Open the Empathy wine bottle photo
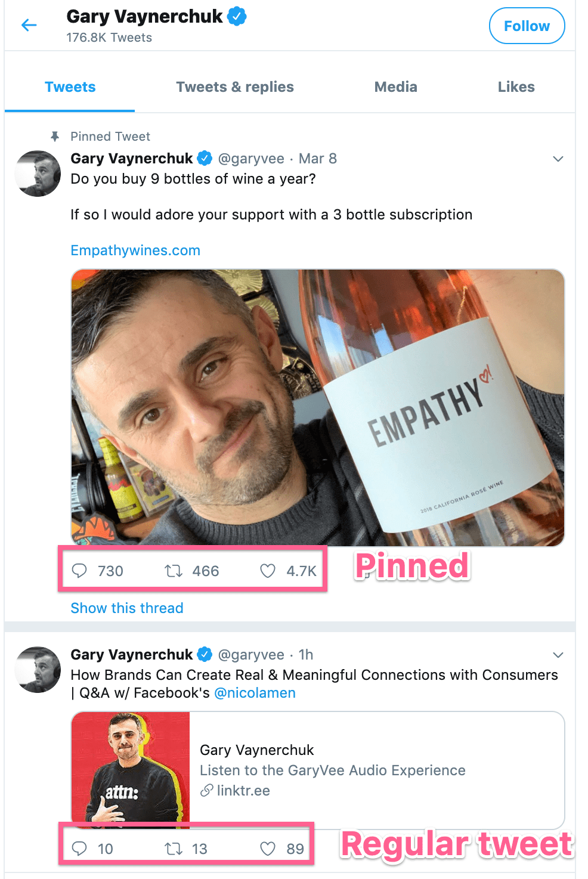 coord(318,407)
